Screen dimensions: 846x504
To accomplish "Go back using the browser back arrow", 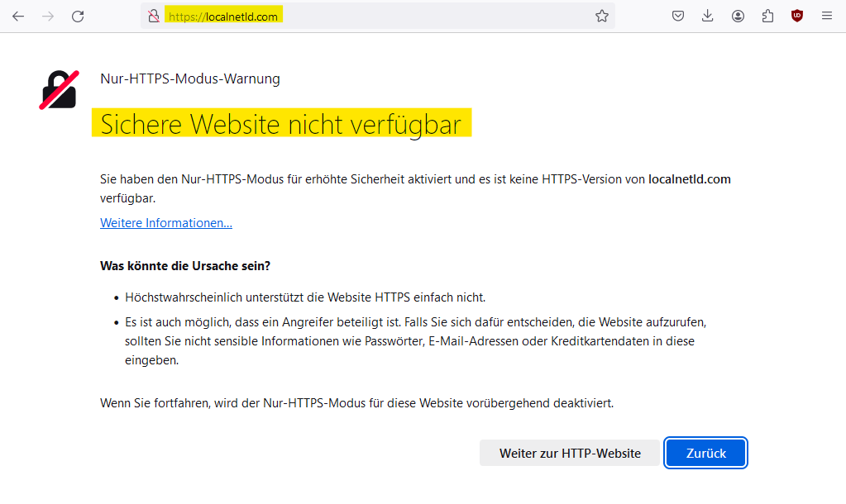I will [x=18, y=16].
